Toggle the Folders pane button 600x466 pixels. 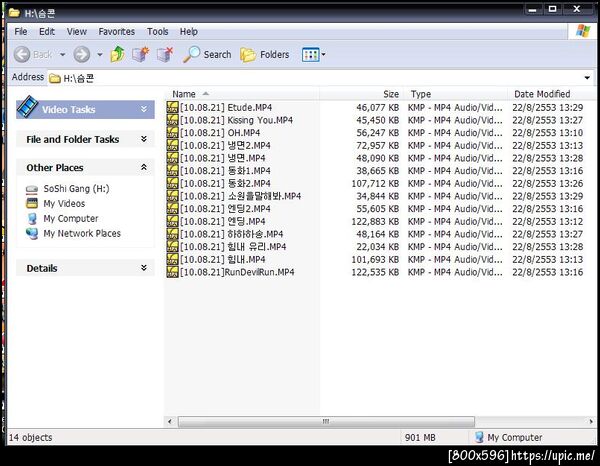(x=264, y=54)
